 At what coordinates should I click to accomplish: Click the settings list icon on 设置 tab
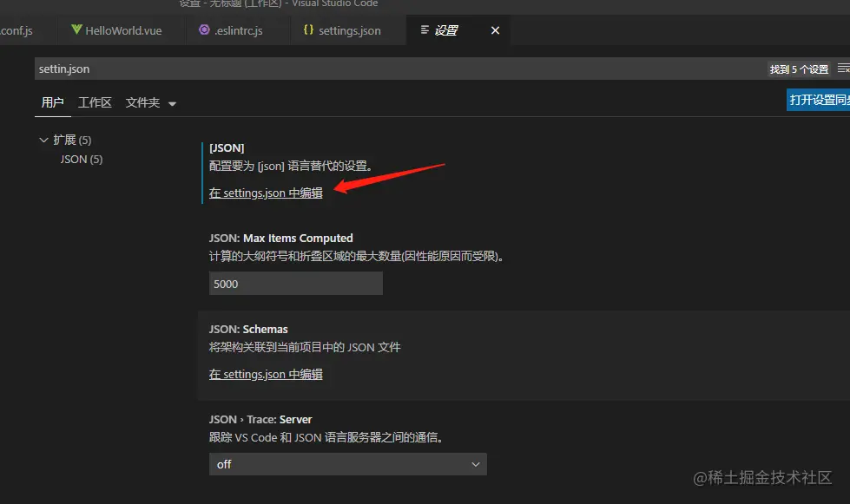tap(425, 29)
